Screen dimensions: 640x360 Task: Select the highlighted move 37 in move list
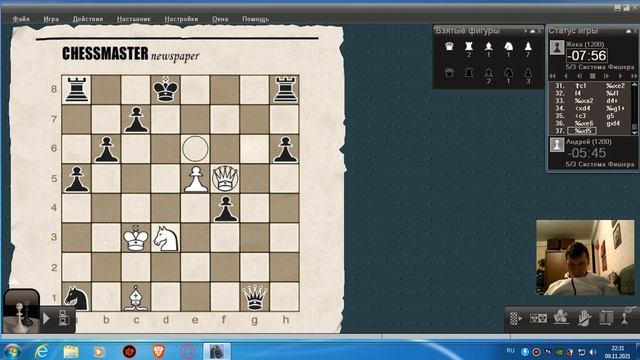(x=582, y=131)
